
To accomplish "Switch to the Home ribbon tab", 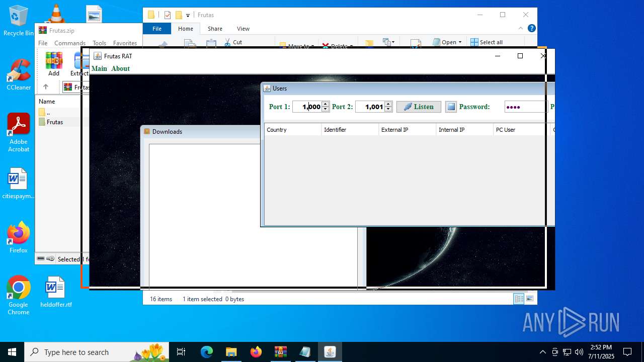I will tap(186, 29).
